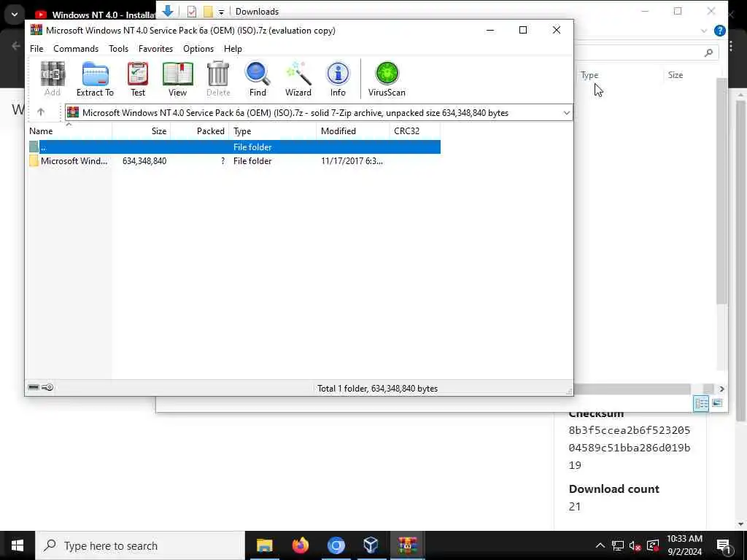Click the 634,348,840 size cell
The image size is (747, 560).
(x=144, y=161)
